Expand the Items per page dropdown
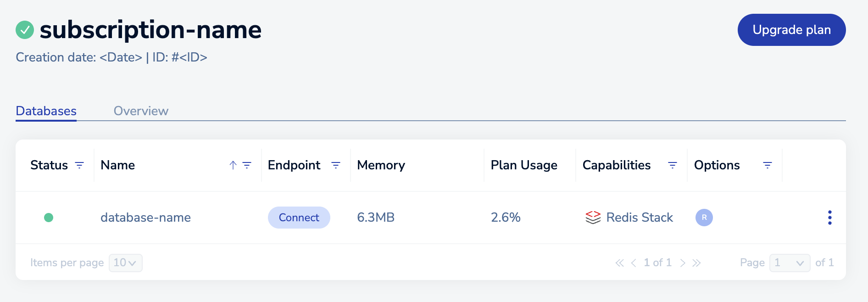 pyautogui.click(x=125, y=263)
